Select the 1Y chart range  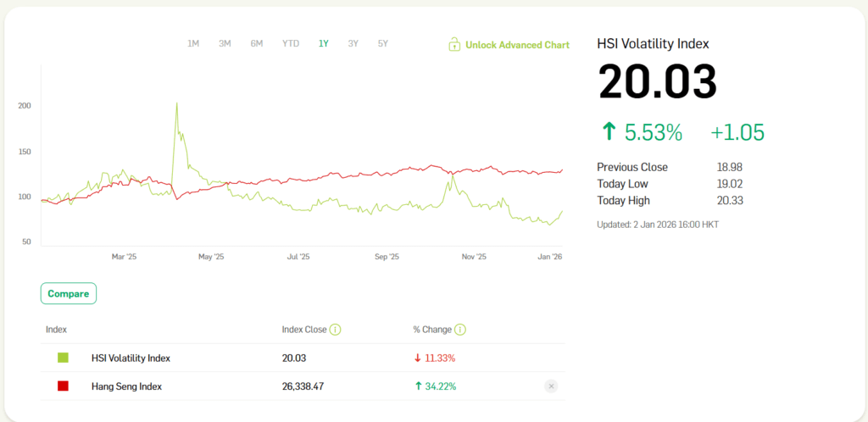[324, 43]
